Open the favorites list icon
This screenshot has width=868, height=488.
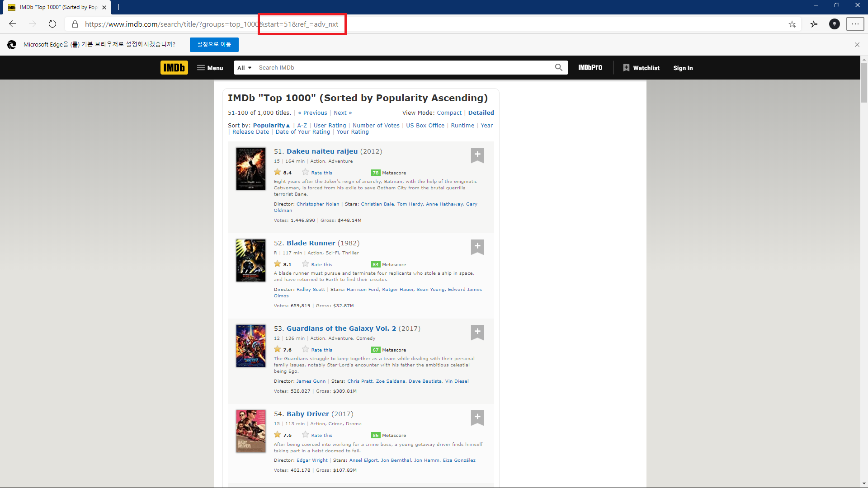click(x=814, y=24)
